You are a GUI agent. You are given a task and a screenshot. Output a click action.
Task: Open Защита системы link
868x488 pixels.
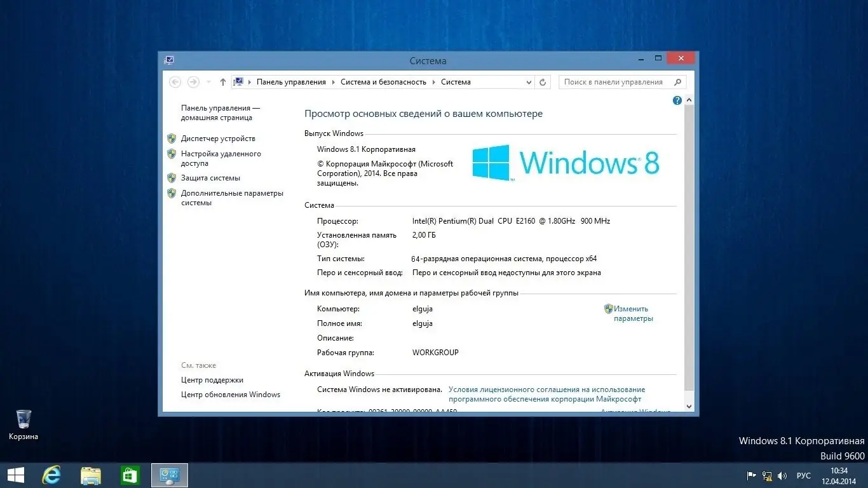point(210,178)
